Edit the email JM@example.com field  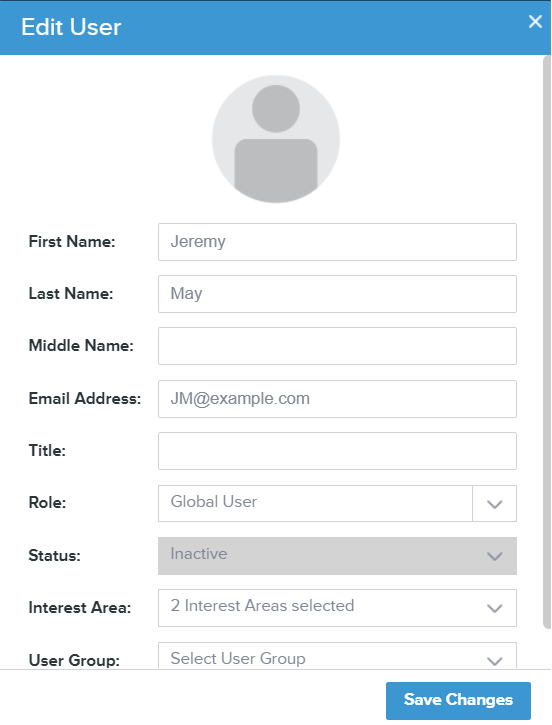click(337, 399)
